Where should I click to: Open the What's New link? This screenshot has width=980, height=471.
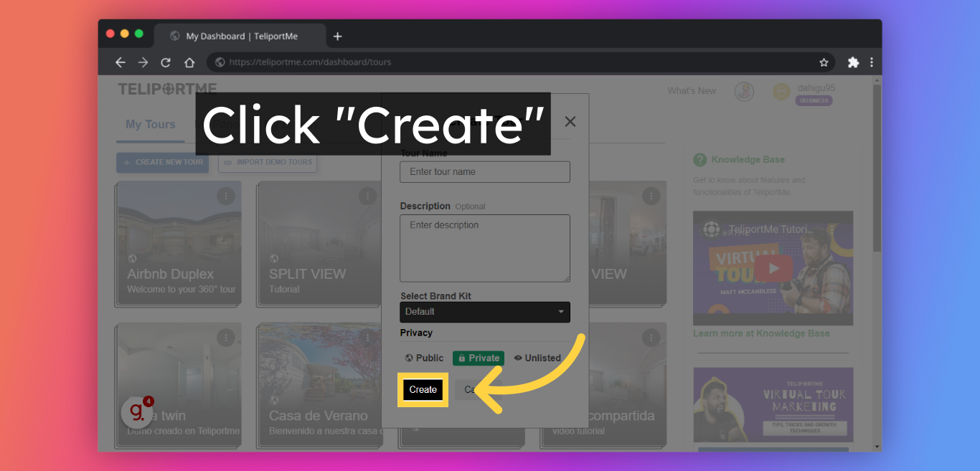tap(692, 91)
